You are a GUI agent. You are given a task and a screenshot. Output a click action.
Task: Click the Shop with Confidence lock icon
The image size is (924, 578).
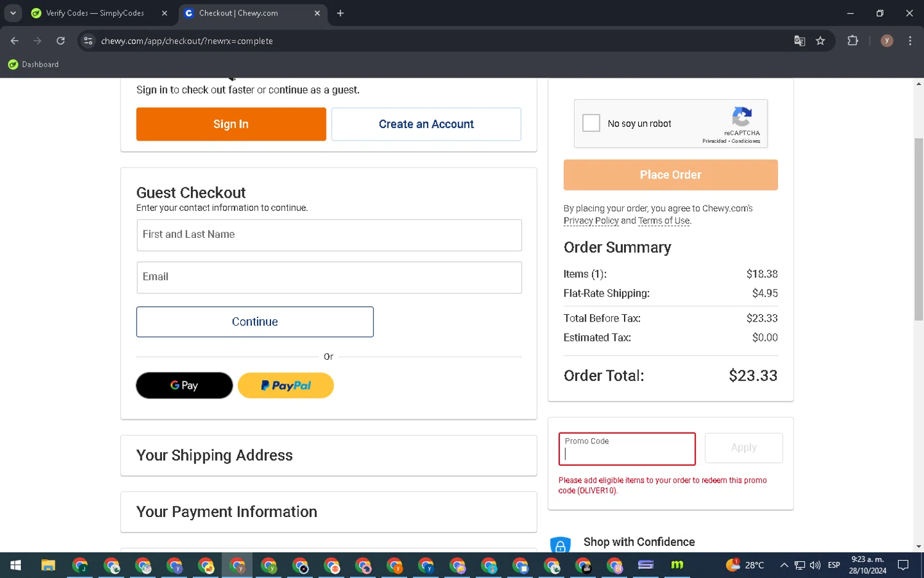560,545
